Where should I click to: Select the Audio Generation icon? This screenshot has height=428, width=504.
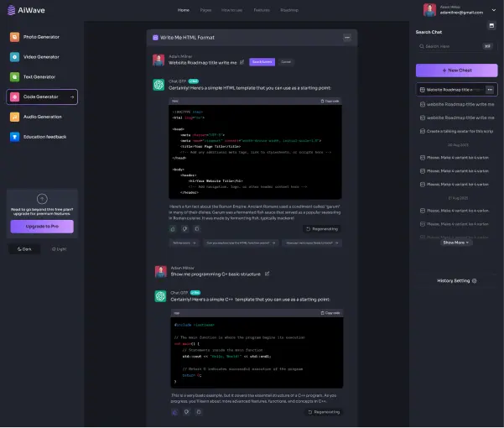pos(15,117)
